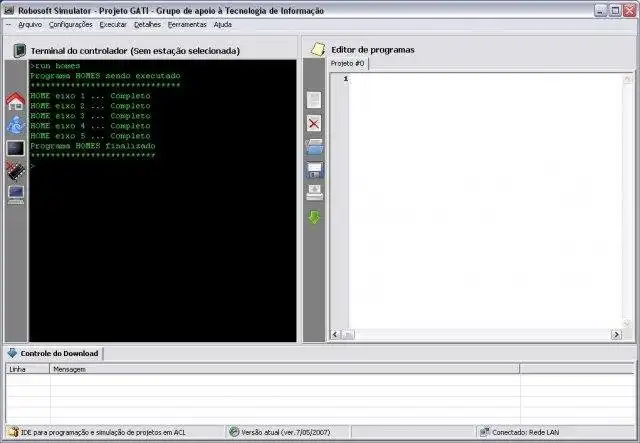Click the yellow notepad Editor de programas icon
640x443 pixels.
[318, 49]
